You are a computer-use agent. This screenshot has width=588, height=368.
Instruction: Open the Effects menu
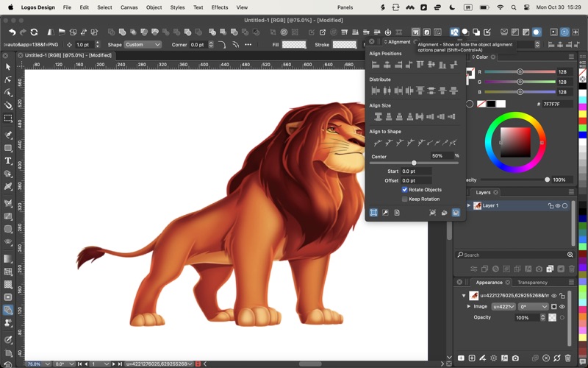[x=219, y=7]
